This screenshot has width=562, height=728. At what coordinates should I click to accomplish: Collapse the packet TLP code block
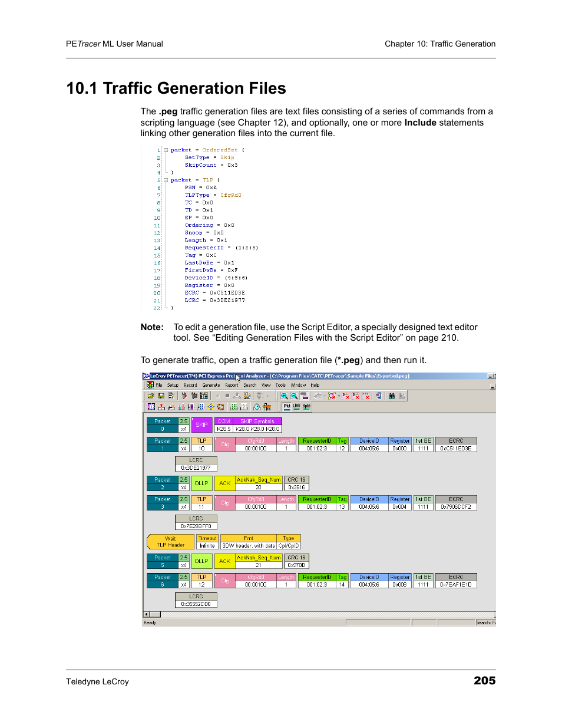tap(166, 180)
